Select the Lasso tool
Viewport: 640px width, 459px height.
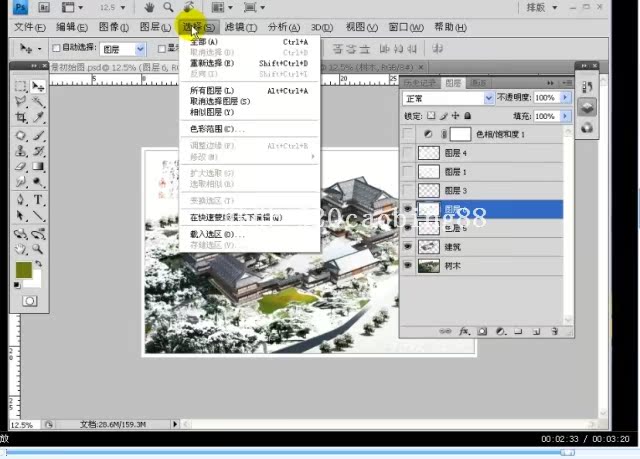20,101
